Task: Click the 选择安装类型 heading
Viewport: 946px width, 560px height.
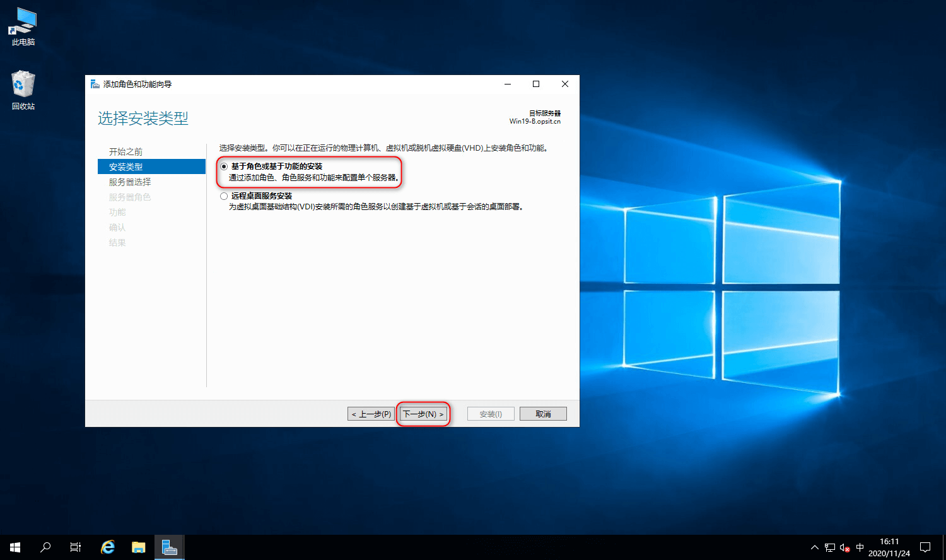Action: tap(143, 119)
